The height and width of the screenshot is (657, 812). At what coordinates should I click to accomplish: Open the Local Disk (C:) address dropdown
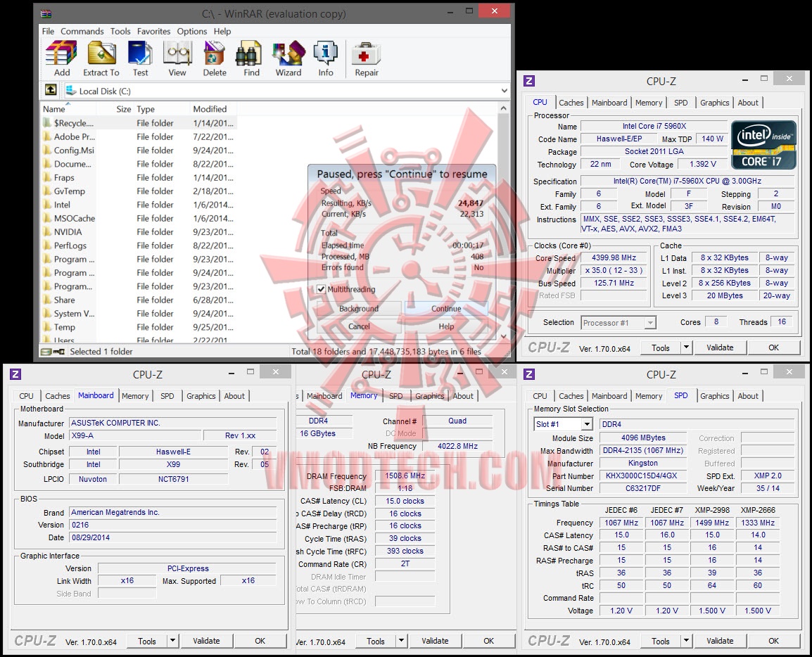[x=504, y=90]
